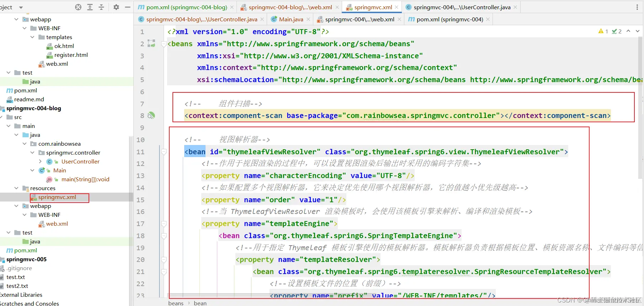Select test.txt in the project tree
The height and width of the screenshot is (306, 644).
click(x=16, y=277)
